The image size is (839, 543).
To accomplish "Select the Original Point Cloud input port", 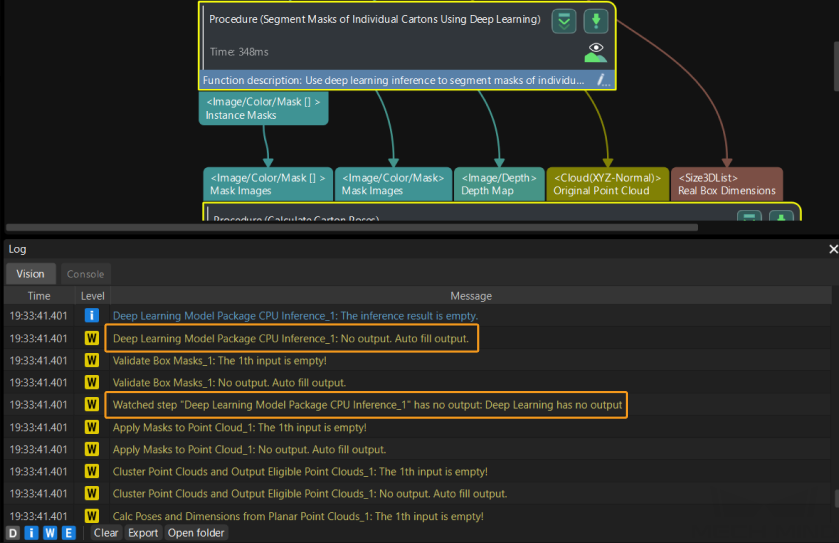I will [607, 183].
